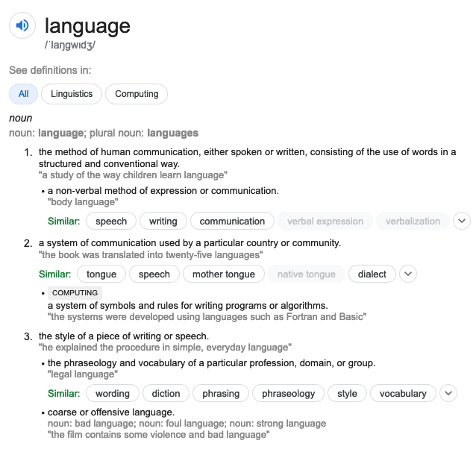The height and width of the screenshot is (449, 476).
Task: Play the pronunciation audio for language
Action: (22, 25)
